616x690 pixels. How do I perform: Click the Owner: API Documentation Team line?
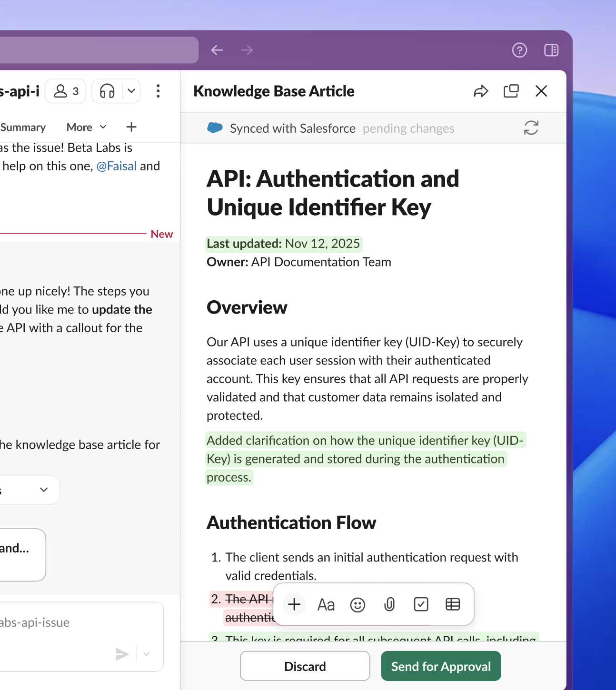point(299,262)
